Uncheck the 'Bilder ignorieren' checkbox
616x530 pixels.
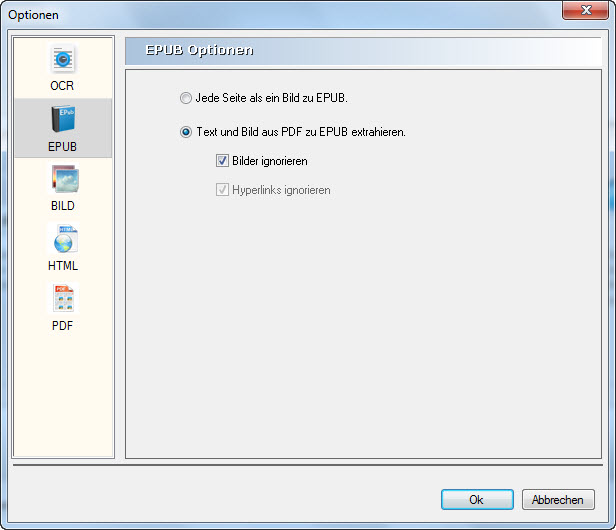pos(222,161)
